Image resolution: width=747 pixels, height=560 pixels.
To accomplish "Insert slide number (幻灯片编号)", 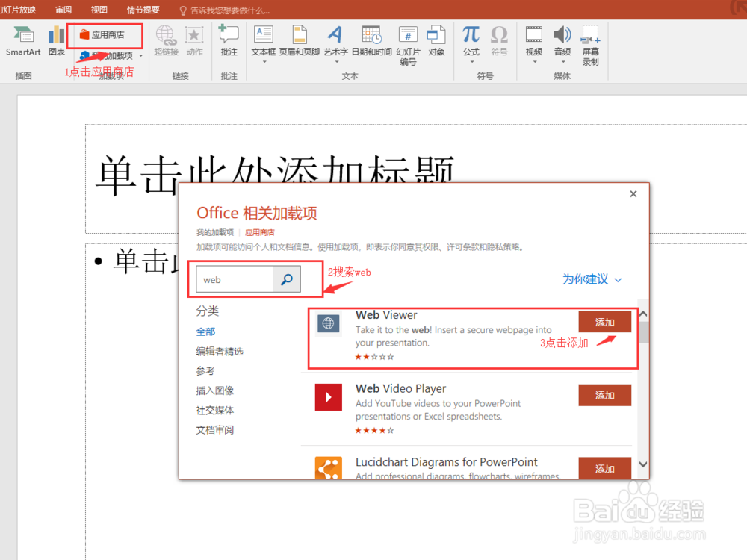I will coord(409,46).
